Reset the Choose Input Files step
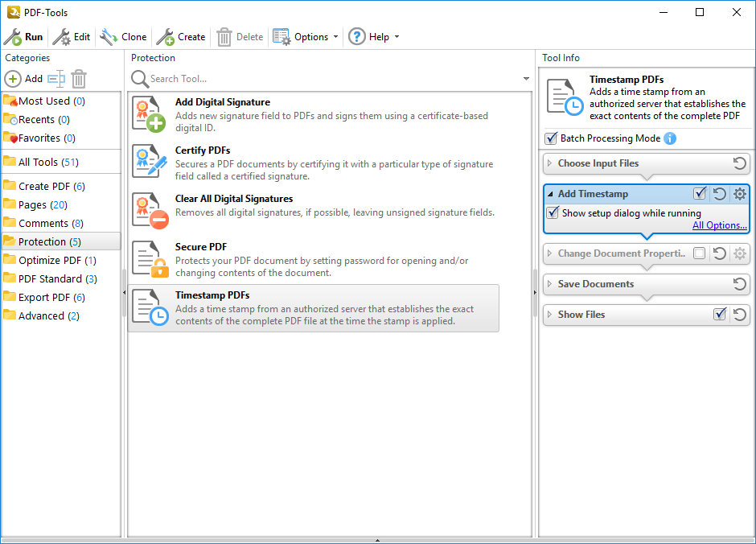 click(740, 163)
